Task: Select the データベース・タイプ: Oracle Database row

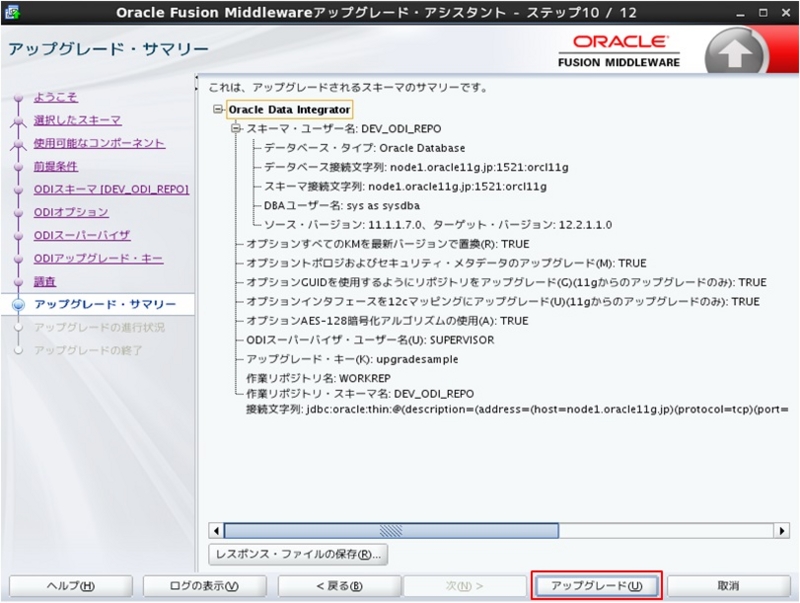Action: [364, 148]
